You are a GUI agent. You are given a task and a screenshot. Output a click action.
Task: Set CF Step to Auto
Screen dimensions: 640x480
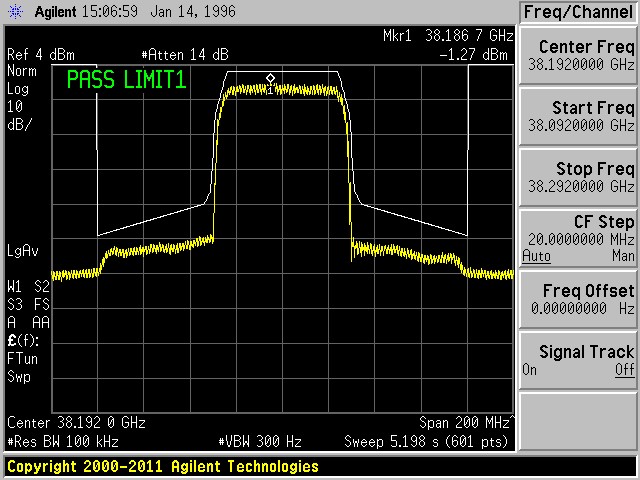pyautogui.click(x=535, y=257)
